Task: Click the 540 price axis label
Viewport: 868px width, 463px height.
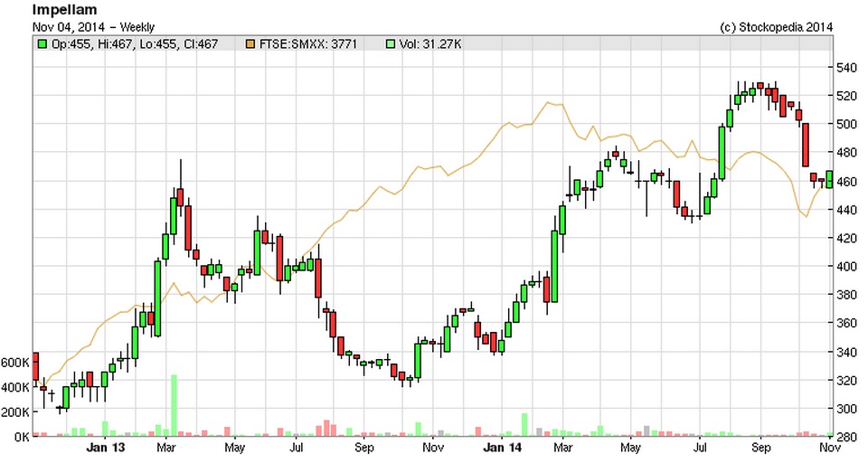Action: click(x=847, y=68)
